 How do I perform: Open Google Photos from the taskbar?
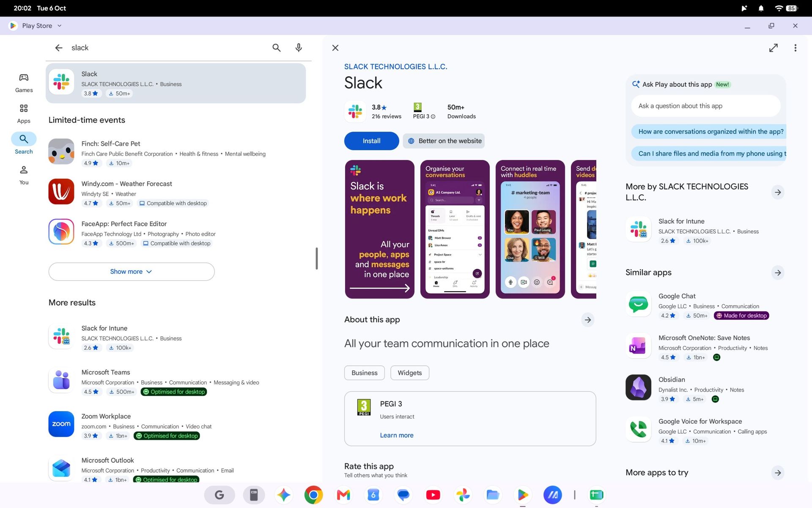coord(463,495)
